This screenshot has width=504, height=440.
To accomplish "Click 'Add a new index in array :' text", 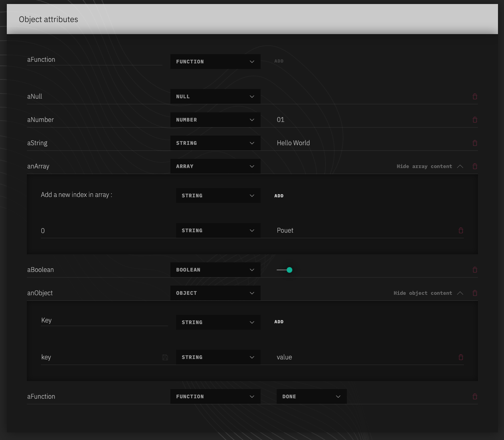I will click(x=77, y=195).
